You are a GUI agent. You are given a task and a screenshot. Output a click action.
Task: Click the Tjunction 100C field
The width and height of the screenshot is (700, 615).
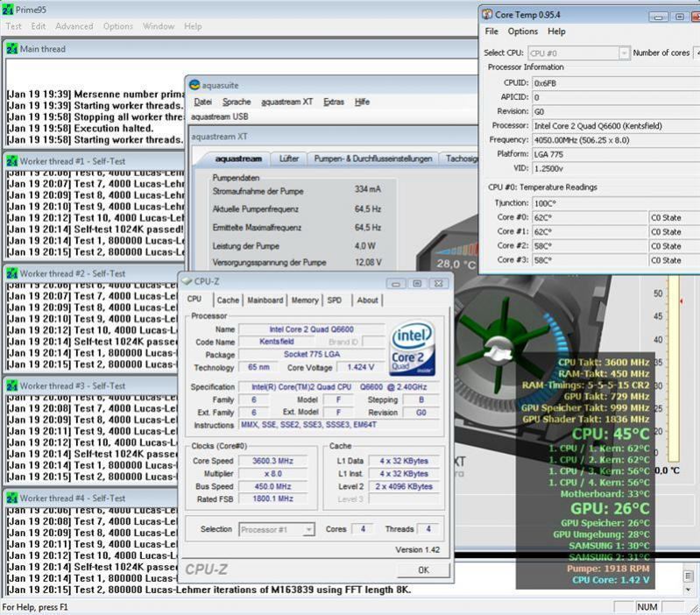tap(616, 203)
